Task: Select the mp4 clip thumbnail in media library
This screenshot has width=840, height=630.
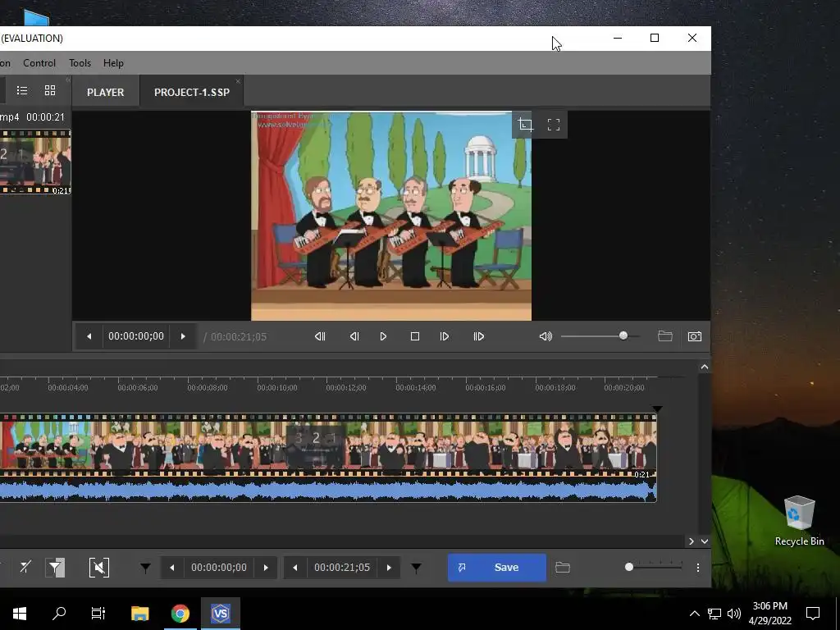Action: (35, 162)
